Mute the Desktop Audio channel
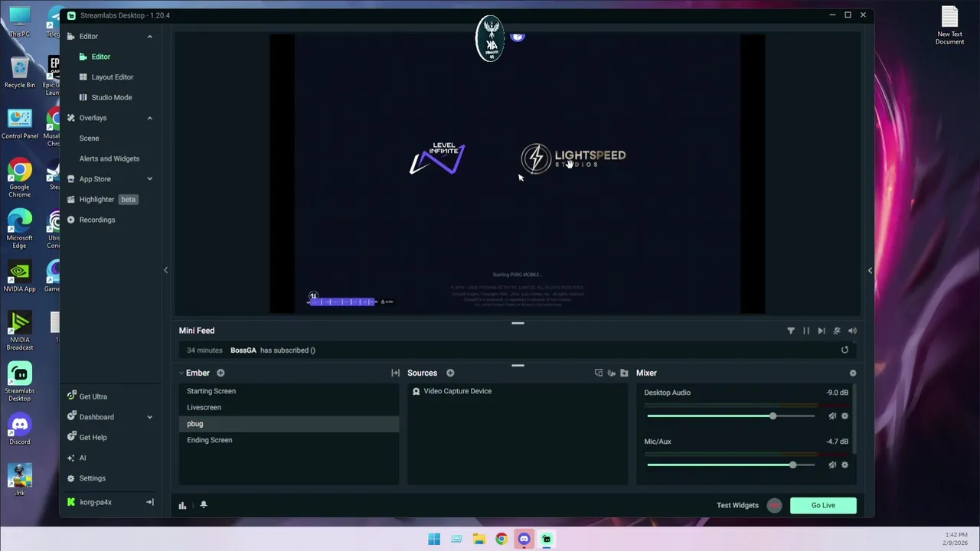The height and width of the screenshot is (551, 980). click(x=832, y=416)
